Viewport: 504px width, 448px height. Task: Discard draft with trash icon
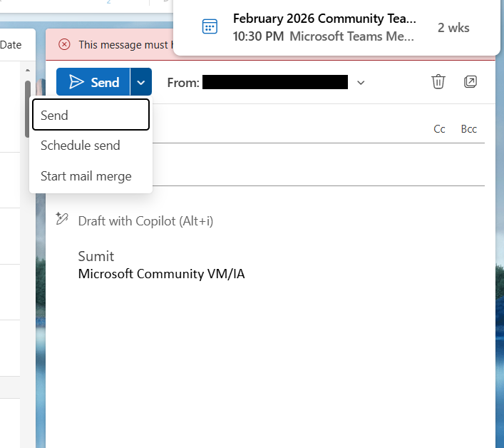[x=438, y=82]
